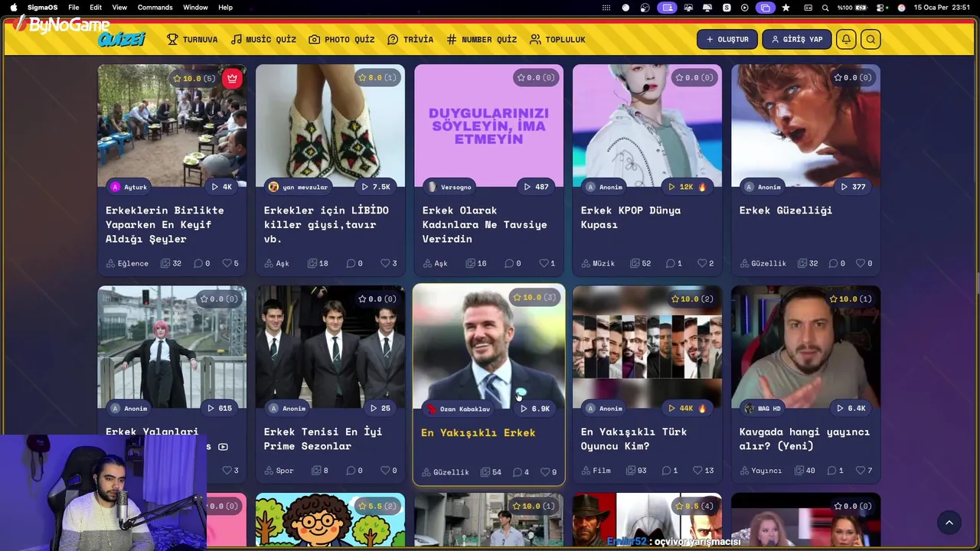Open the Erkek Güzelliği quiz title
980x551 pixels.
(x=786, y=210)
